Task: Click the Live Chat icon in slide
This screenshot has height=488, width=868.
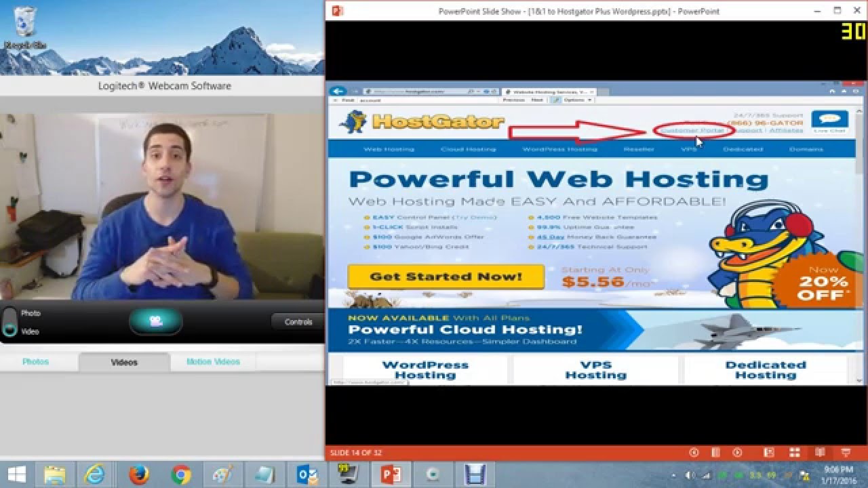Action: click(829, 122)
